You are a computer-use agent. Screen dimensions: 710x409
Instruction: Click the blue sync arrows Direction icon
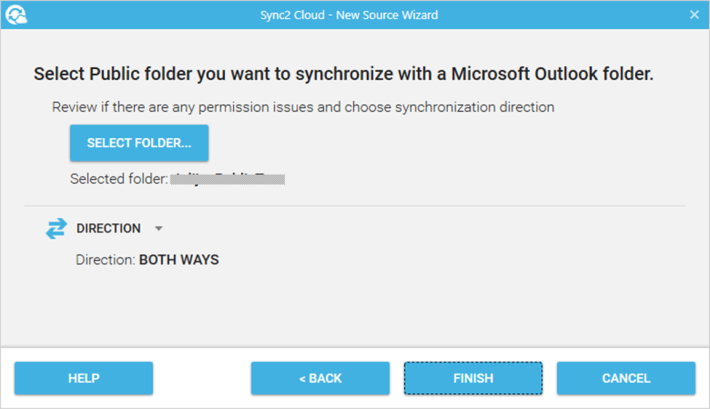point(56,228)
